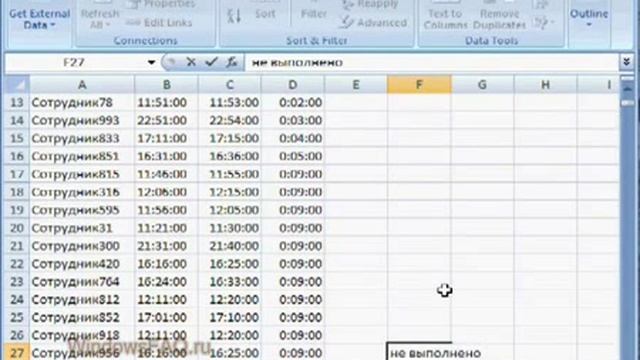Click cell Сотрудник300

[82, 246]
